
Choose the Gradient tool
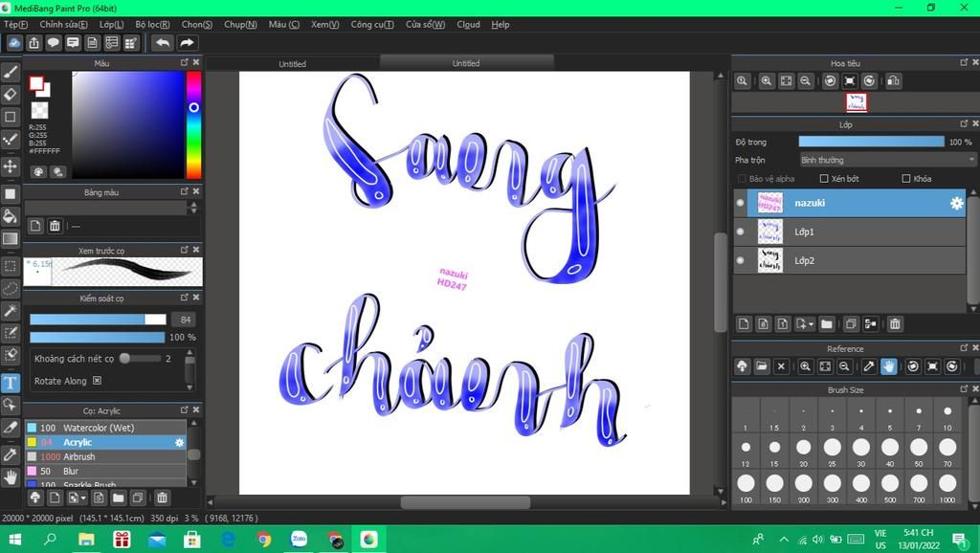[11, 238]
